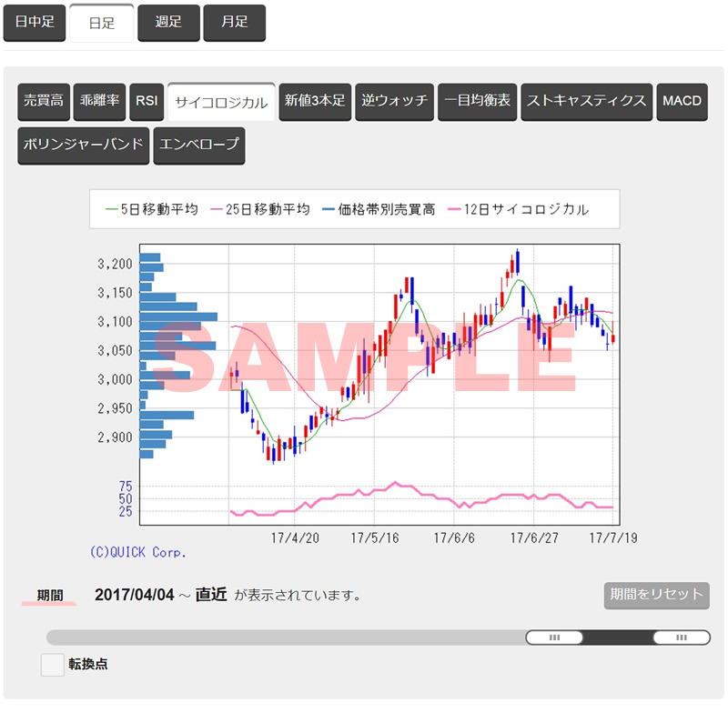The height and width of the screenshot is (713, 728).
Task: Display the RSI indicator
Action: 147,102
